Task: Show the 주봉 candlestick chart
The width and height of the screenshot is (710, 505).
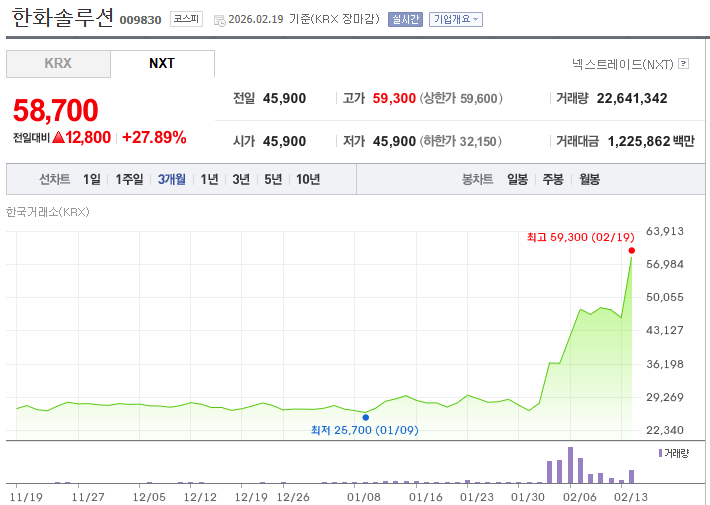Action: tap(553, 179)
